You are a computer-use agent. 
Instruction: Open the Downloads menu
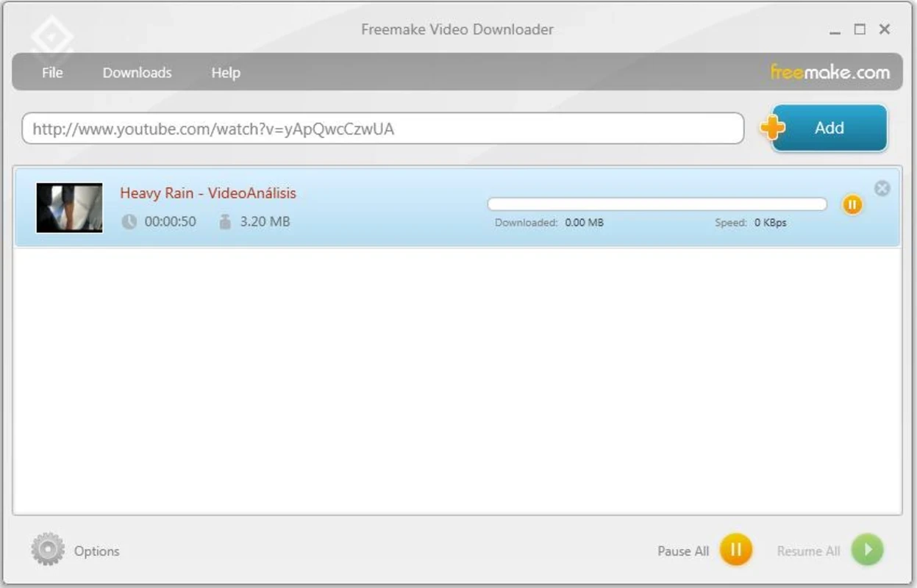click(137, 73)
